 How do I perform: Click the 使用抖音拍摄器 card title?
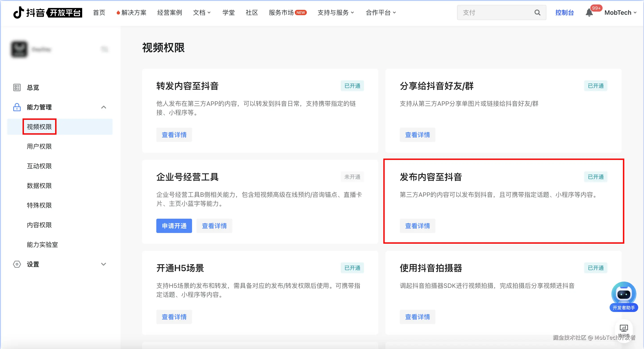(x=431, y=268)
